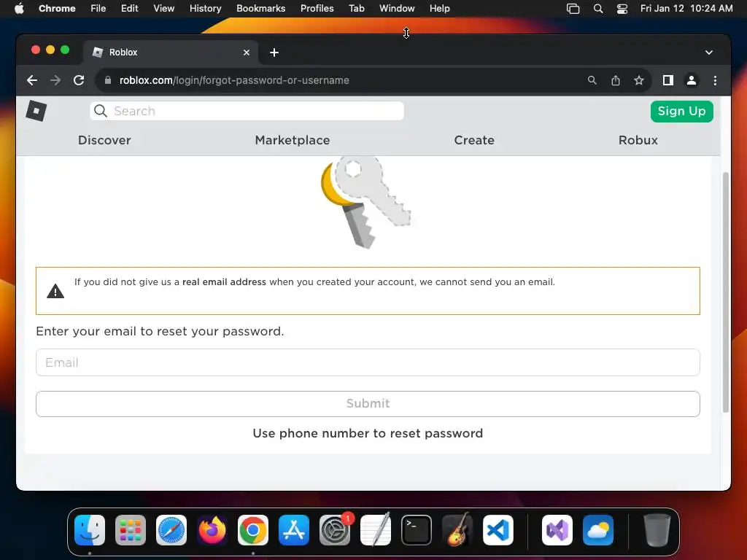Viewport: 747px width, 560px height.
Task: Open Visual Studio Code from the dock
Action: tap(498, 530)
